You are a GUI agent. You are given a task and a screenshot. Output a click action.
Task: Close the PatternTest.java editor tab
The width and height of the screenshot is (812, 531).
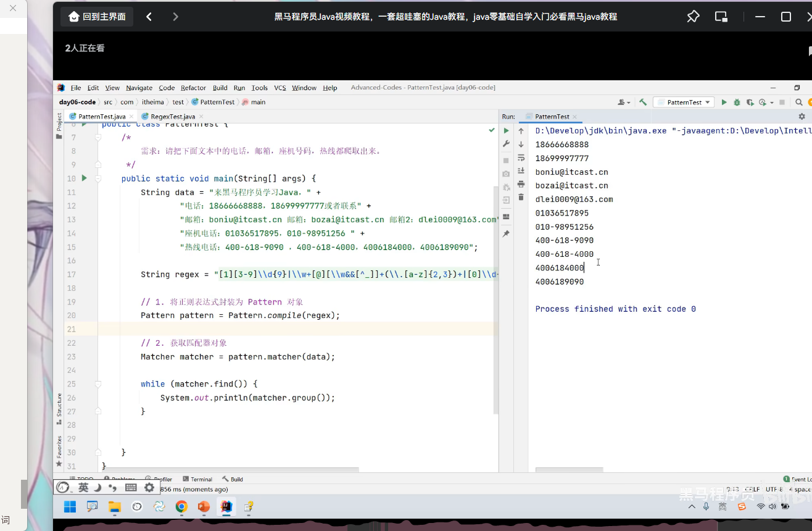tap(131, 116)
